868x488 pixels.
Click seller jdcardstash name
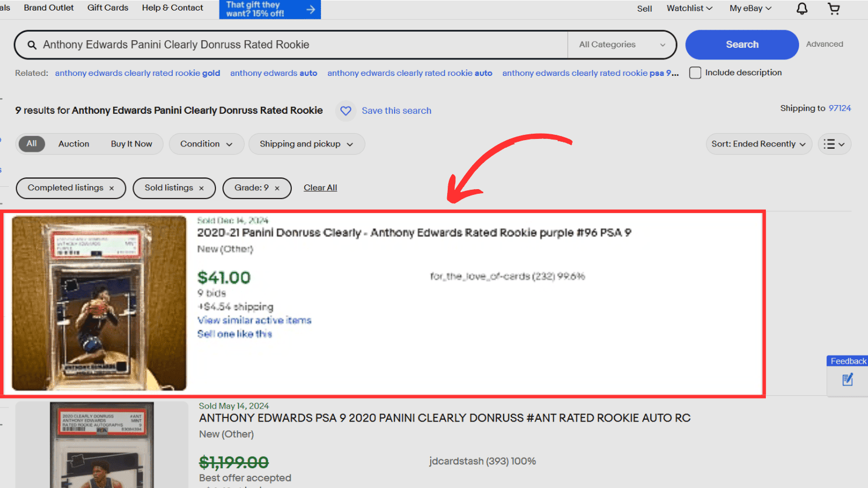click(x=456, y=461)
